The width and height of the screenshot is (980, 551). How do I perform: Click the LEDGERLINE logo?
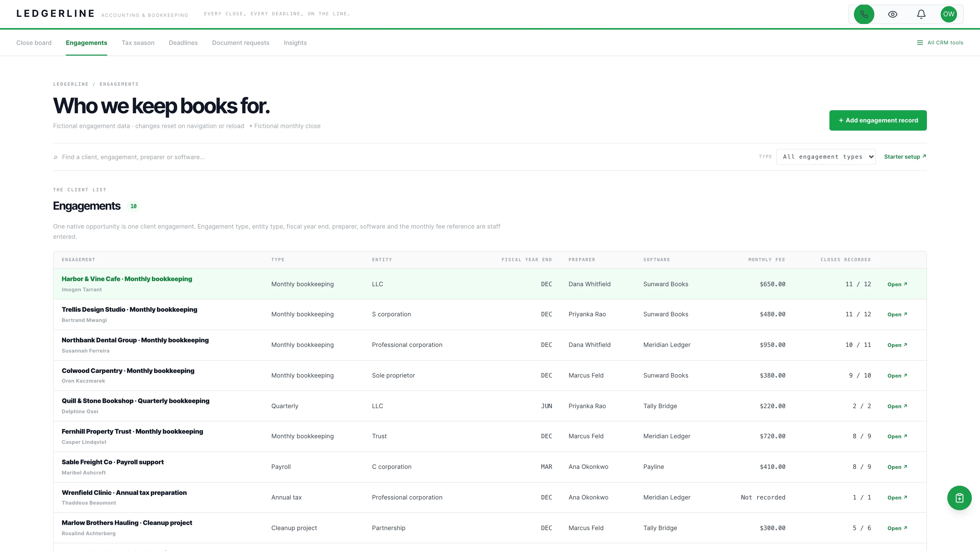click(x=56, y=14)
